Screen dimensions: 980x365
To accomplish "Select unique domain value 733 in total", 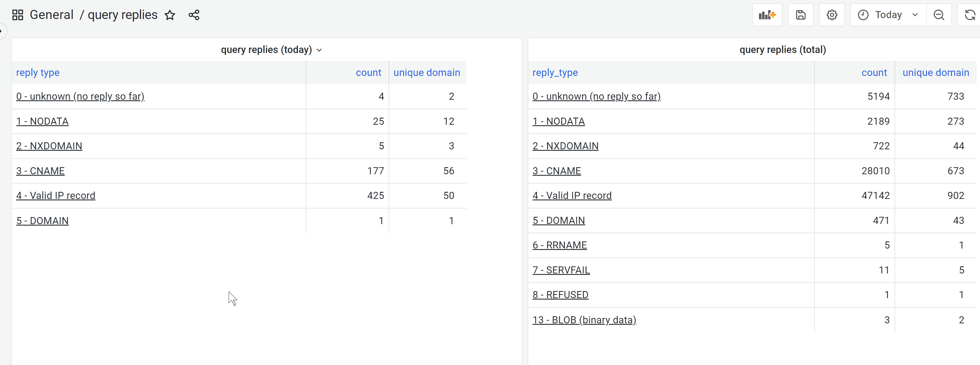I will point(935,96).
